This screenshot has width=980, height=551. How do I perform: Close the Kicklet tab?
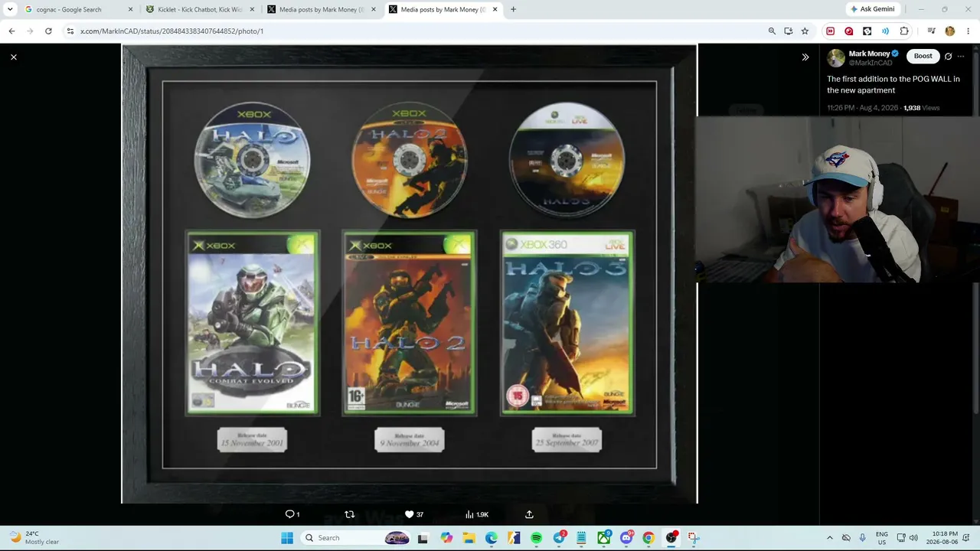pyautogui.click(x=251, y=9)
